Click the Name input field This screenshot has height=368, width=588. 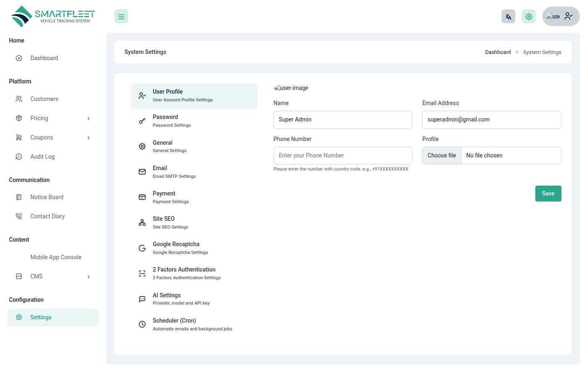[x=343, y=120]
